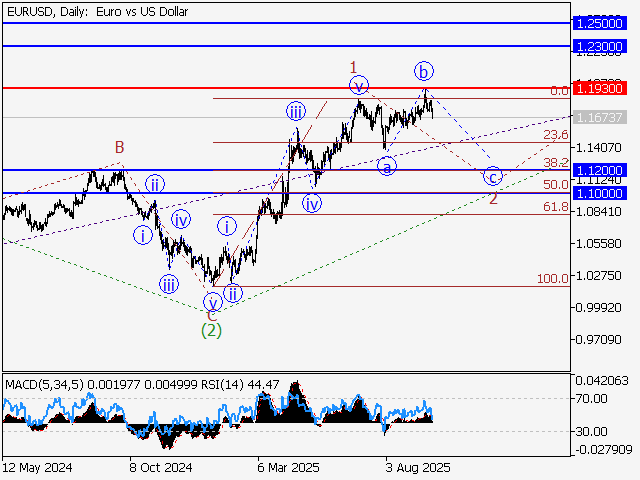Click the 1.25000 blue price level tag
The image size is (640, 480).
tap(601, 22)
